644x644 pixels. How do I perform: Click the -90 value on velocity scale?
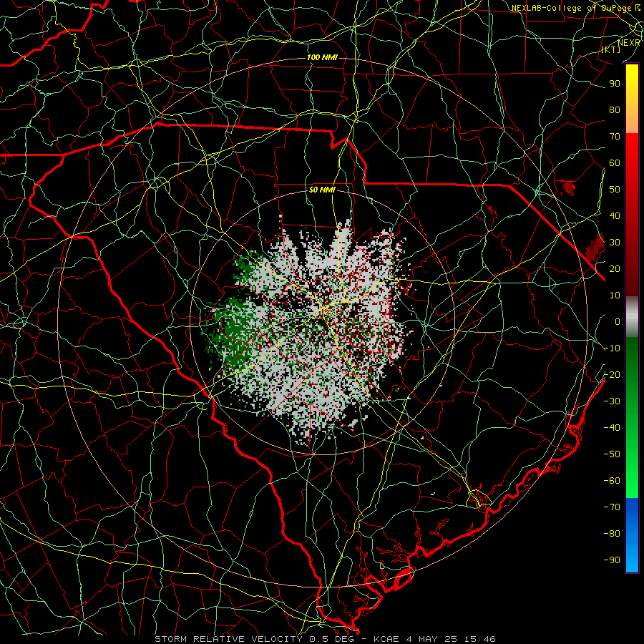tap(612, 560)
